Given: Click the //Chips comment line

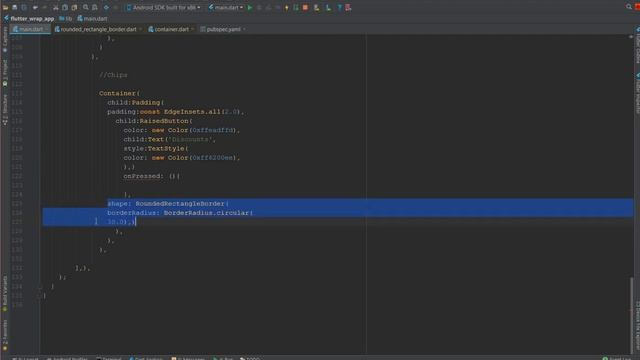Looking at the screenshot, I should [x=113, y=75].
